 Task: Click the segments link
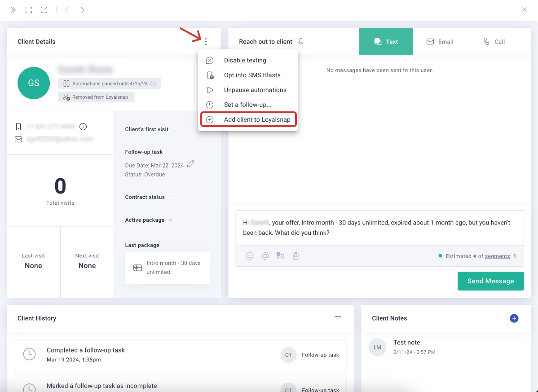click(x=497, y=256)
